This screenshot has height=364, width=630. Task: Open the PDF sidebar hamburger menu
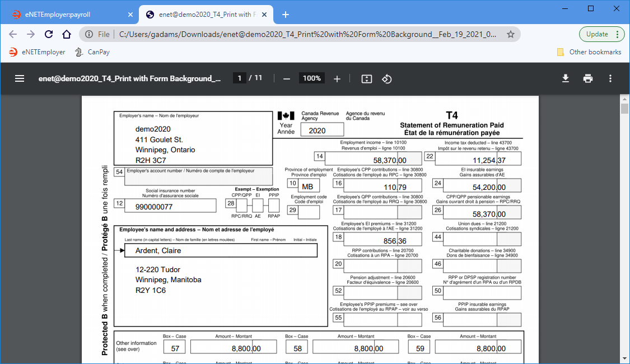click(20, 78)
